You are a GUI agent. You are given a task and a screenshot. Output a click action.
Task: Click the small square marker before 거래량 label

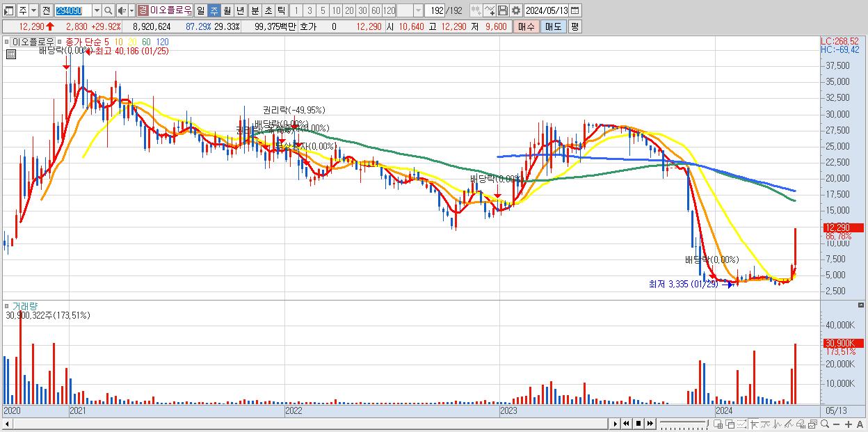click(x=8, y=305)
